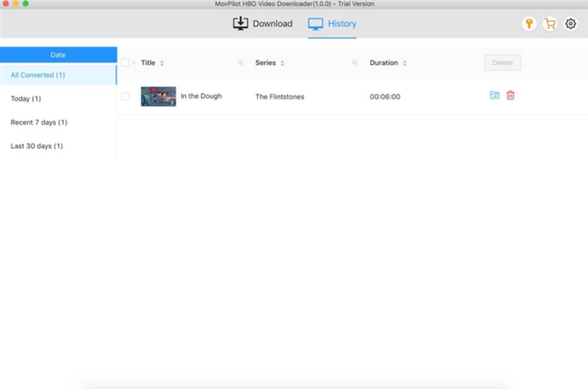Sort the Duration column with its arrows
Viewport: 588px width, 389px height.
tap(405, 63)
